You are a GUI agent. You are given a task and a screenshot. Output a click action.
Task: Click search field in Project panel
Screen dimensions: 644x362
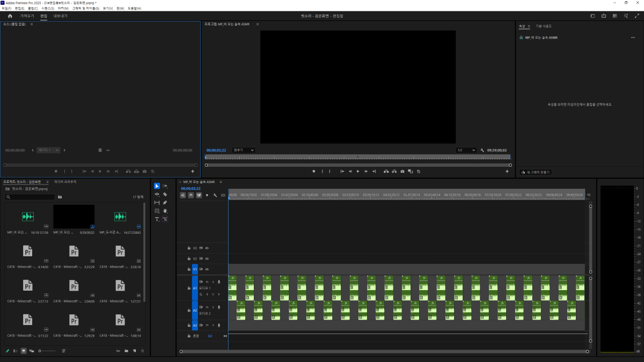point(30,197)
